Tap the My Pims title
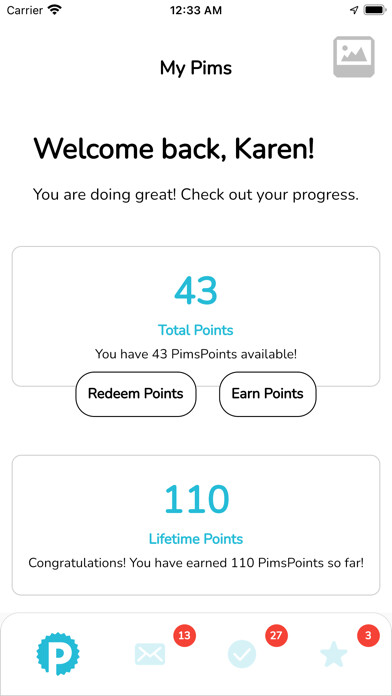Viewport: 392px width, 696px height. (x=196, y=68)
